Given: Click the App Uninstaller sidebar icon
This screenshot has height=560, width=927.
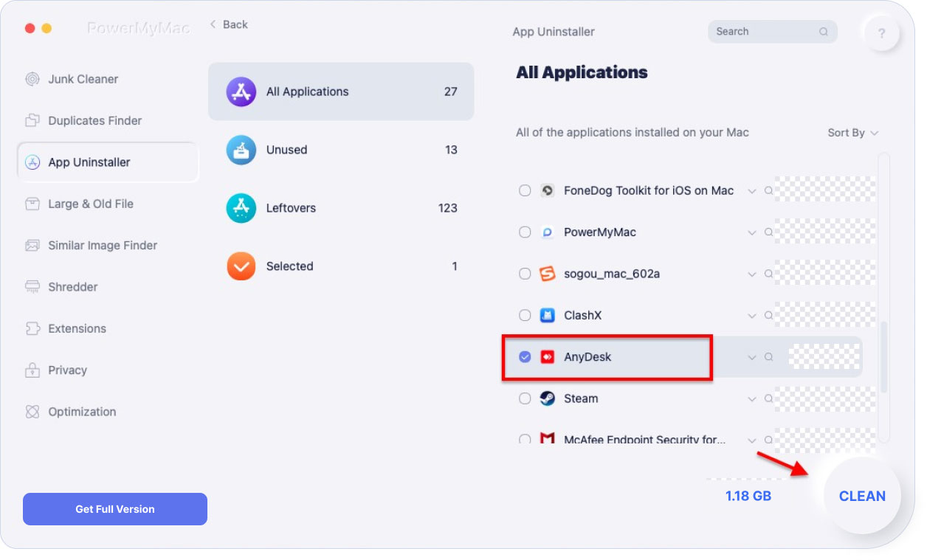Looking at the screenshot, I should tap(32, 162).
